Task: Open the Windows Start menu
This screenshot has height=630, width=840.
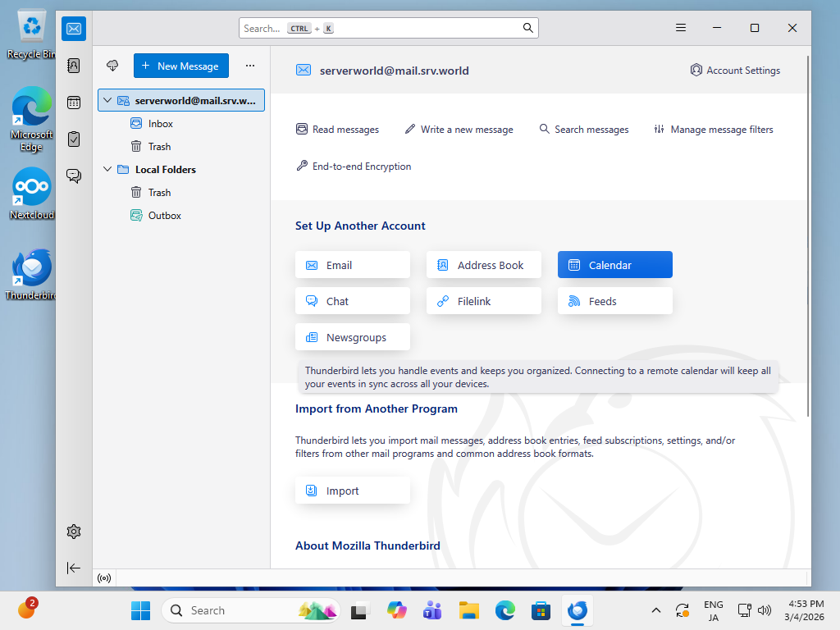Action: (x=140, y=610)
